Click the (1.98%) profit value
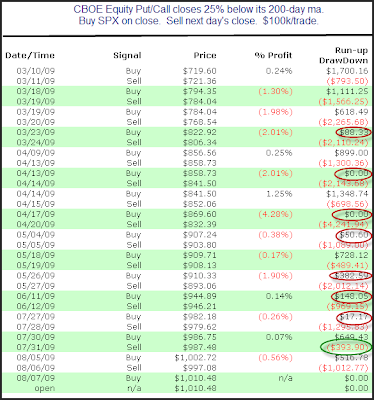This screenshot has width=374, height=400. point(275,112)
